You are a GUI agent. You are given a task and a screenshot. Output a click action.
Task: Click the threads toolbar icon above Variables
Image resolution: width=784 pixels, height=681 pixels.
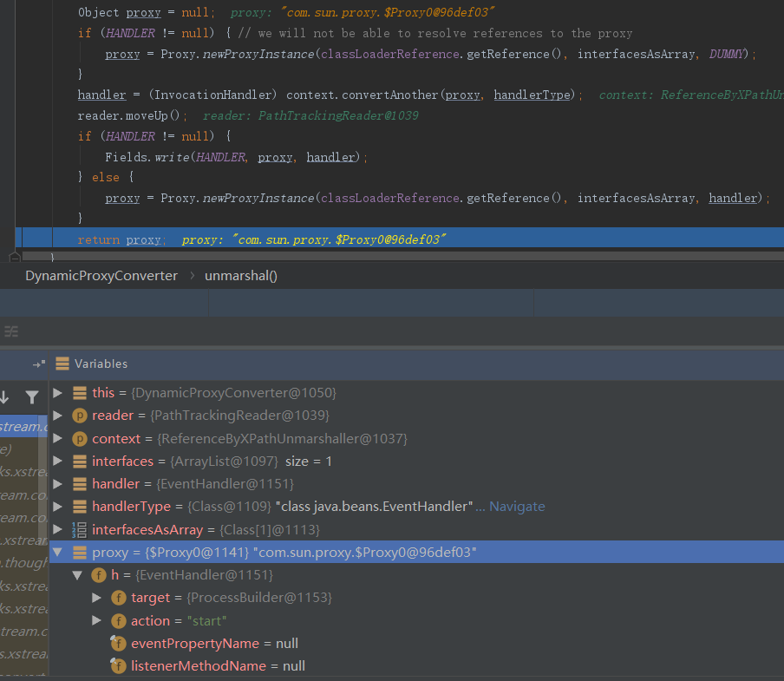(x=11, y=331)
